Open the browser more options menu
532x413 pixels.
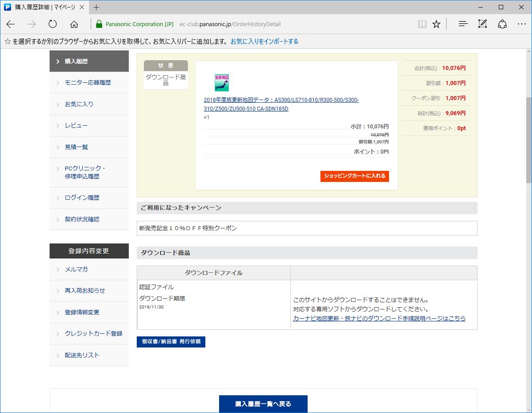(521, 24)
